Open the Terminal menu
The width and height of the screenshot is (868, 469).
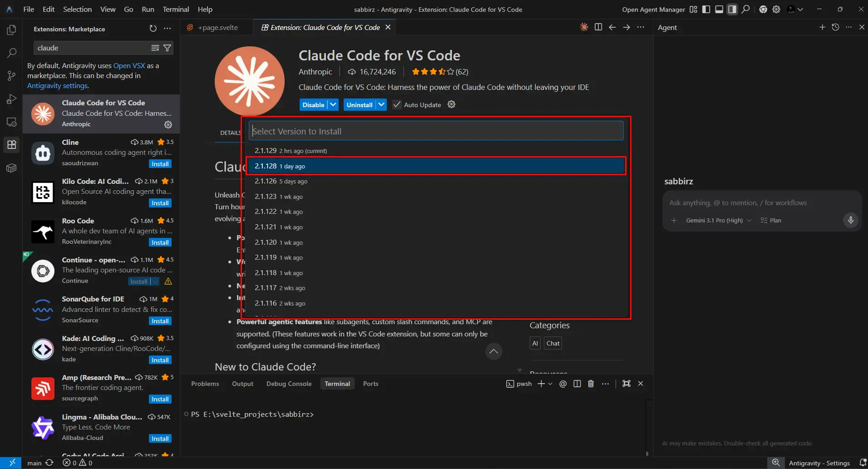point(176,9)
